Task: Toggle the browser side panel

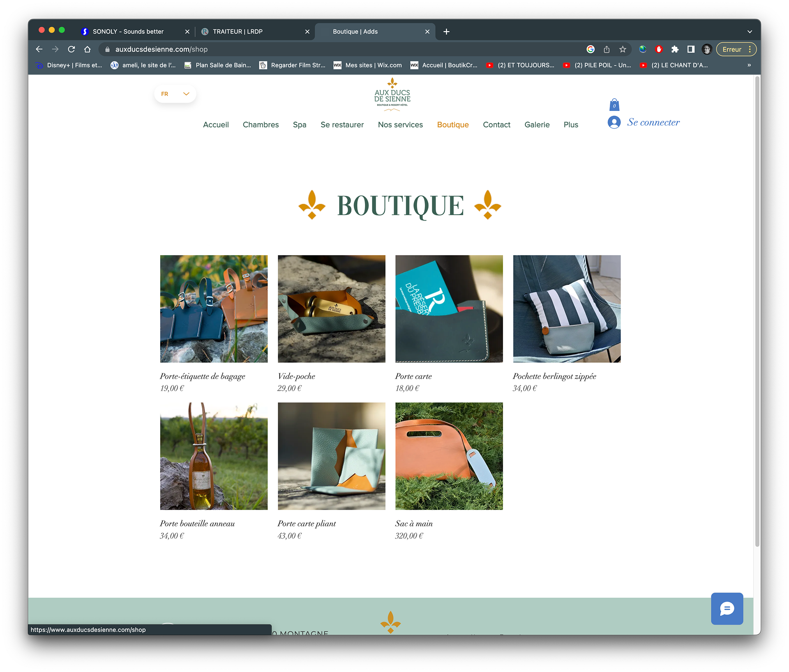Action: (691, 49)
